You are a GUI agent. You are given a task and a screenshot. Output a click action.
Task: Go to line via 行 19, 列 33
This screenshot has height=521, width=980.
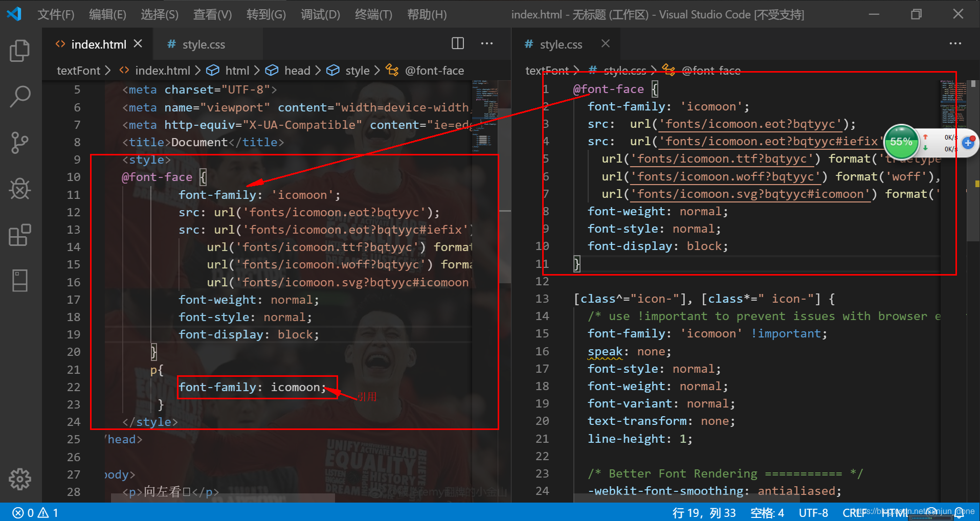pos(704,512)
